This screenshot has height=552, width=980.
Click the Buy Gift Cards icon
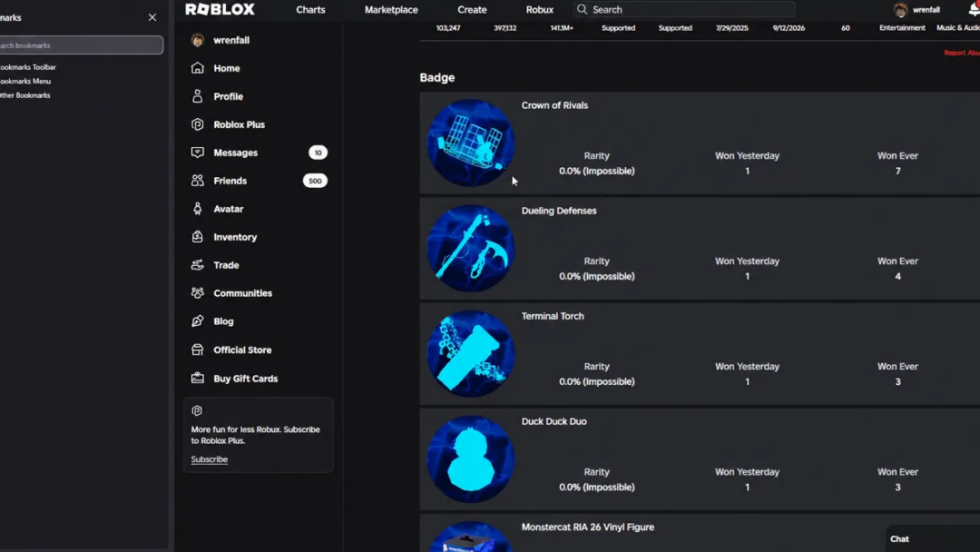tap(198, 378)
